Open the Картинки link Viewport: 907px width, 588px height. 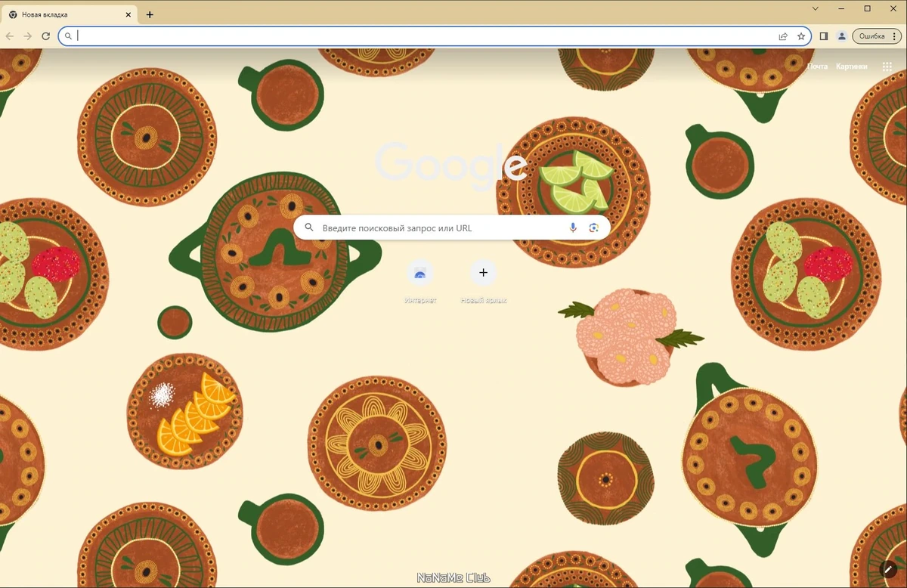point(852,67)
